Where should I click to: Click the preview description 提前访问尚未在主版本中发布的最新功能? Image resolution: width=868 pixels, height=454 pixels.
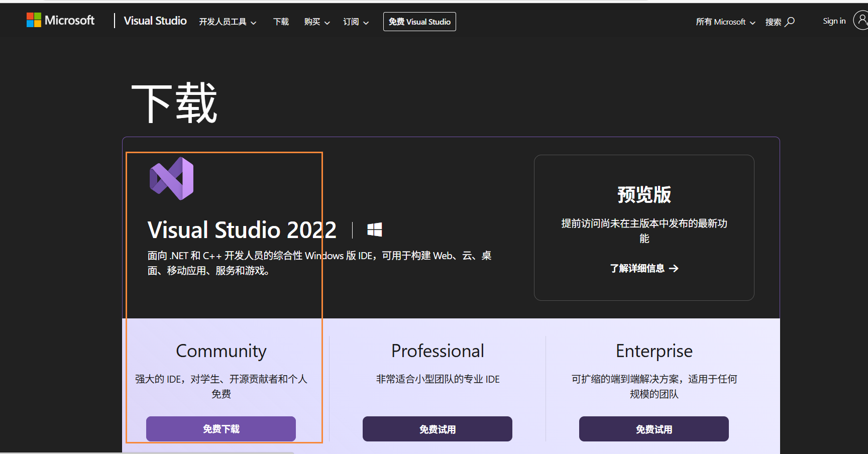tap(644, 231)
